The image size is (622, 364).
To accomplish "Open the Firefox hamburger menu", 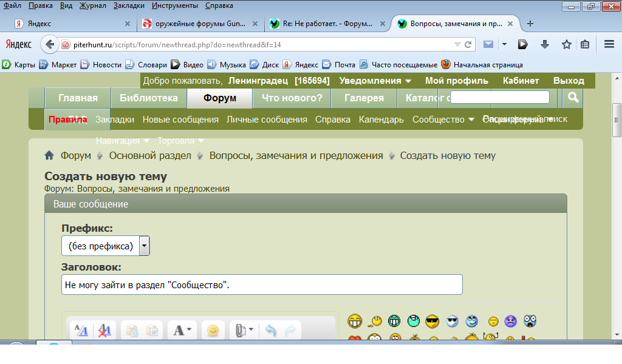I will pos(609,44).
